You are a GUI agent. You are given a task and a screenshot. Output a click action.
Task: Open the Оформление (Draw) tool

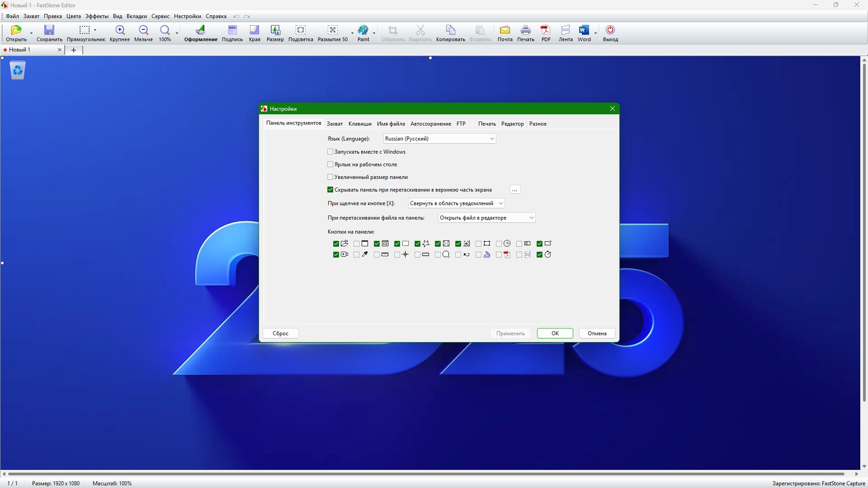click(200, 30)
